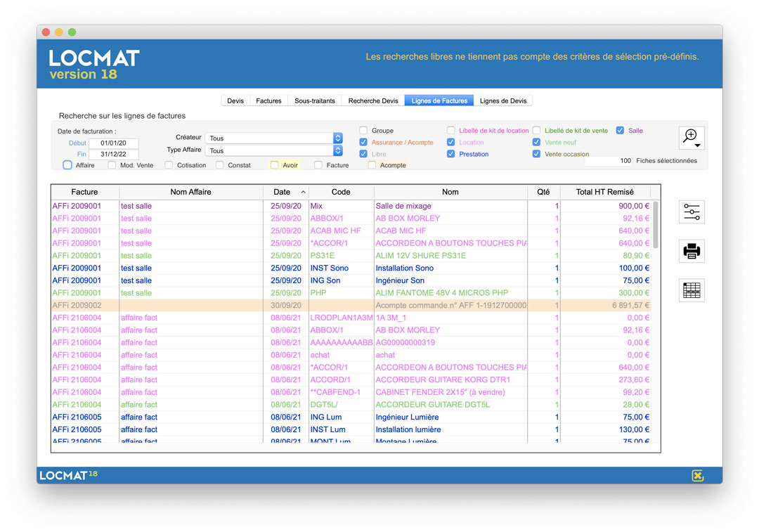Select the Lignes de Factures tab

[439, 100]
